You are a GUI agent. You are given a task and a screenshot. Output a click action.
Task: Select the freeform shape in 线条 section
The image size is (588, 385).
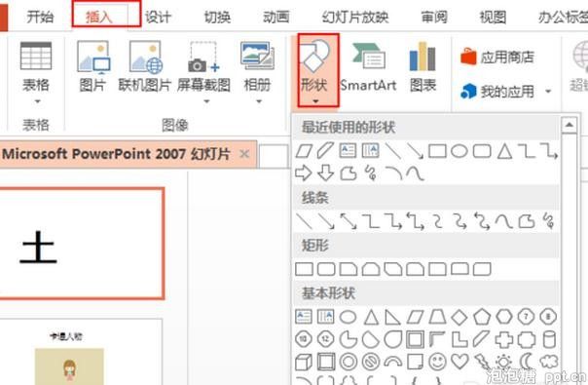tap(527, 221)
